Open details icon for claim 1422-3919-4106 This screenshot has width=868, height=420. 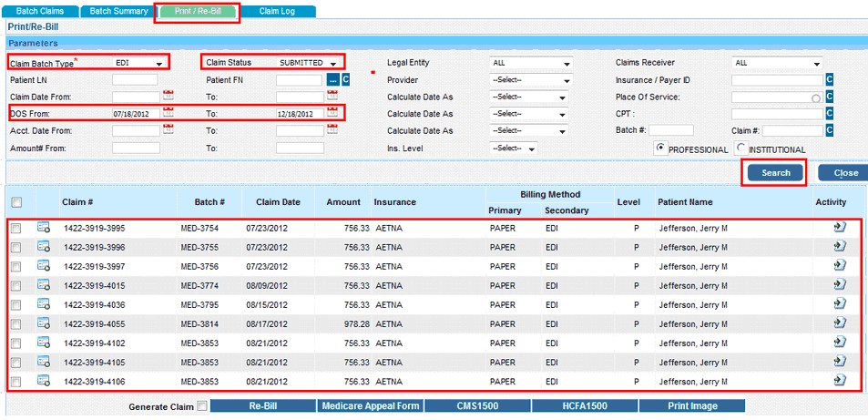pos(43,380)
